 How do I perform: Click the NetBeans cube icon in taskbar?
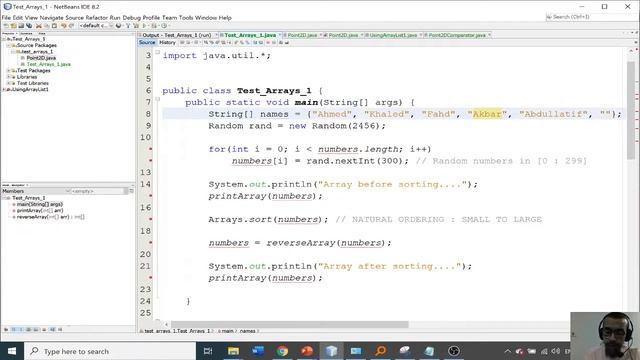click(331, 351)
